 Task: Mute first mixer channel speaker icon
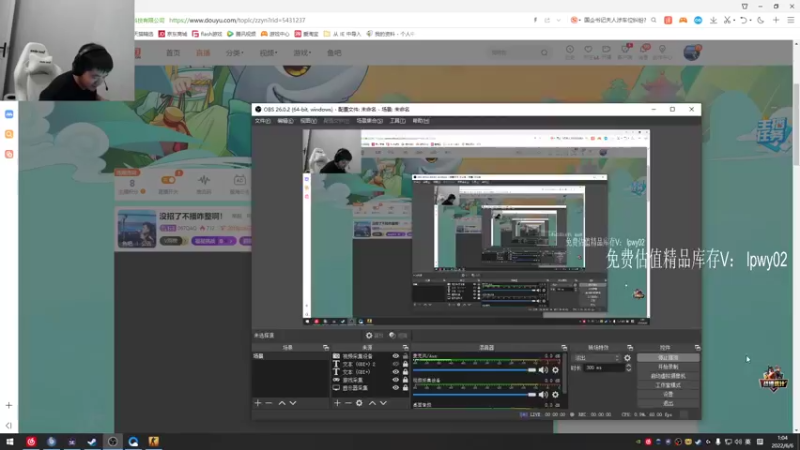point(543,370)
